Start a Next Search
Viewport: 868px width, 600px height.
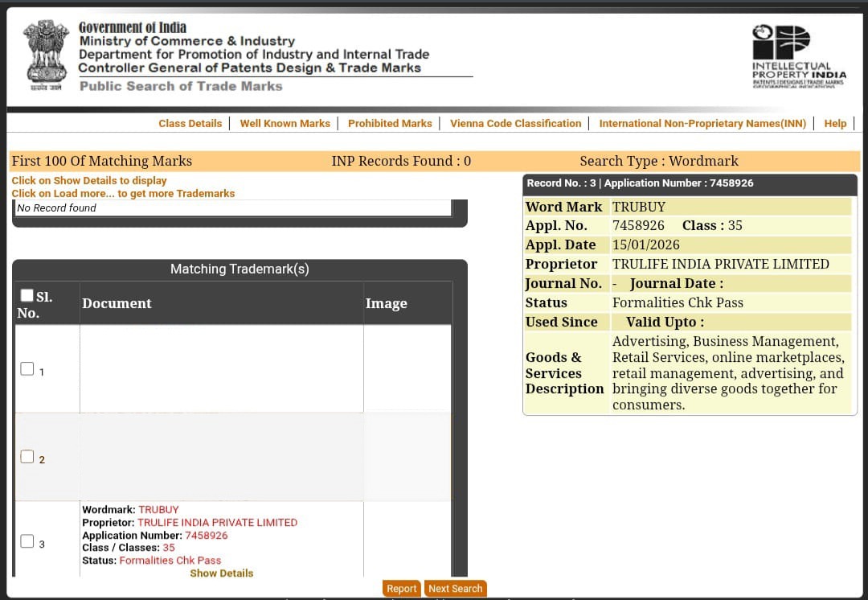[455, 588]
